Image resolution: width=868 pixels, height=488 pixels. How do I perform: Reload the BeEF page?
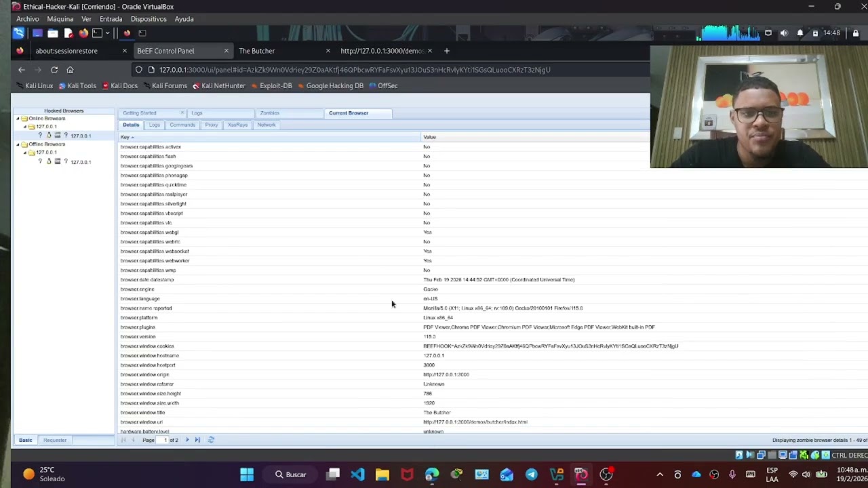(x=54, y=70)
